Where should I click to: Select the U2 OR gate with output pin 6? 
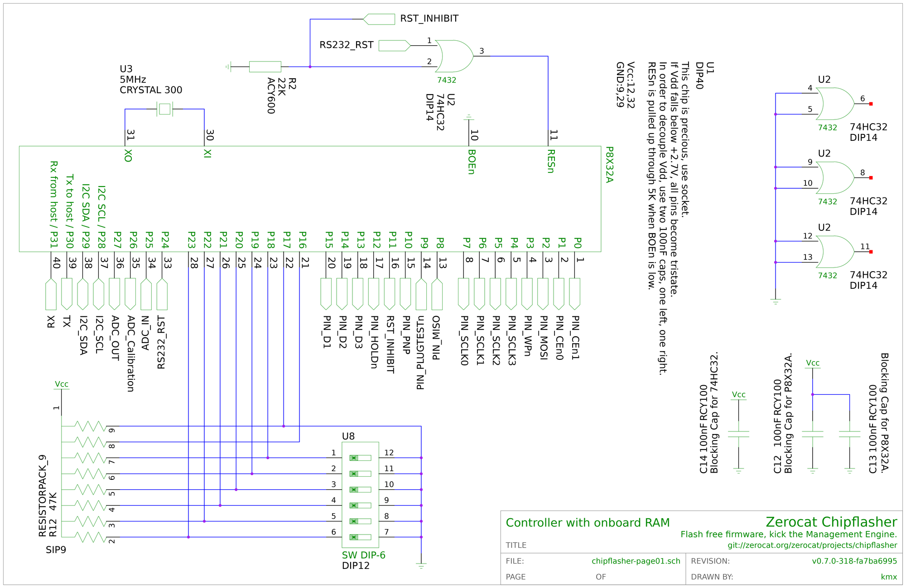coord(836,104)
